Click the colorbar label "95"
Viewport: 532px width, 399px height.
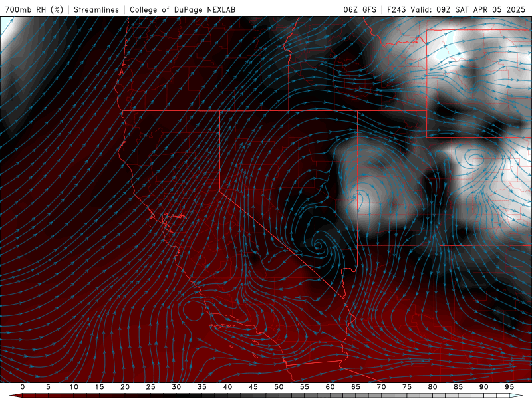(x=509, y=387)
